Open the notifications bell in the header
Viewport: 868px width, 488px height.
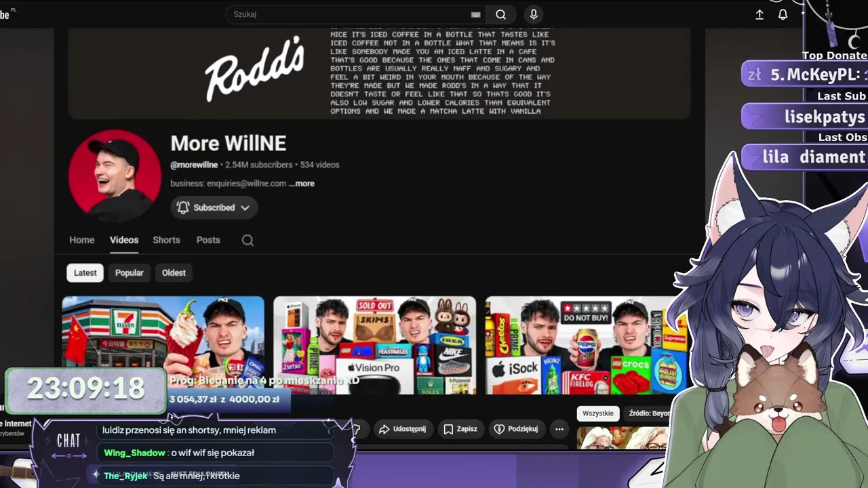tap(783, 14)
